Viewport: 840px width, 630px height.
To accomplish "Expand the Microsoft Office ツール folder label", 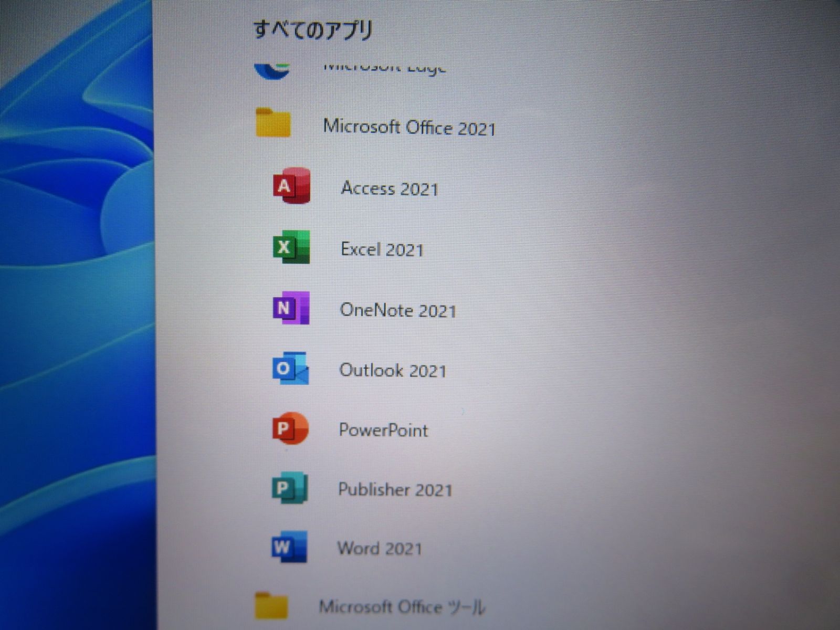I will [402, 607].
